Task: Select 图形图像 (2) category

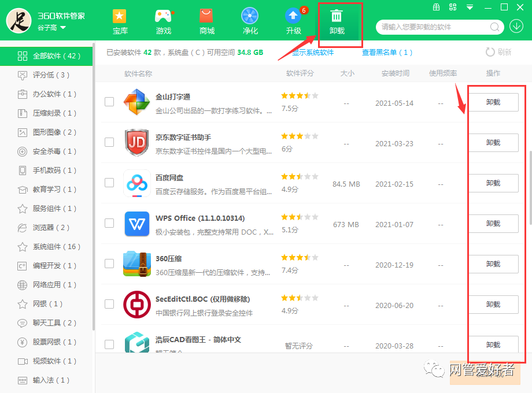Action: click(46, 132)
